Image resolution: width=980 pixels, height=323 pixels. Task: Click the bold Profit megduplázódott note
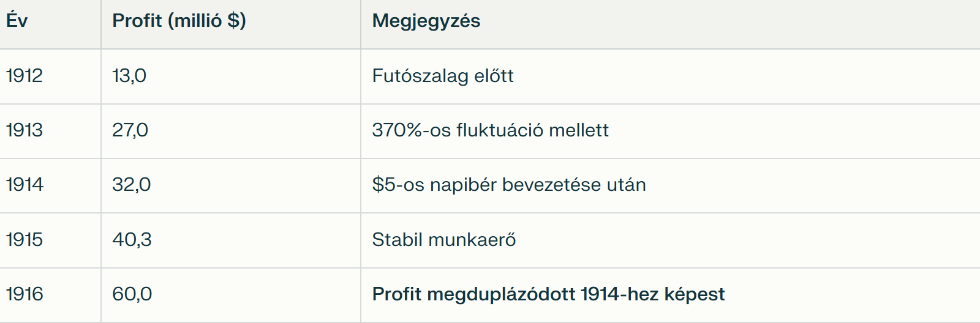click(x=548, y=294)
